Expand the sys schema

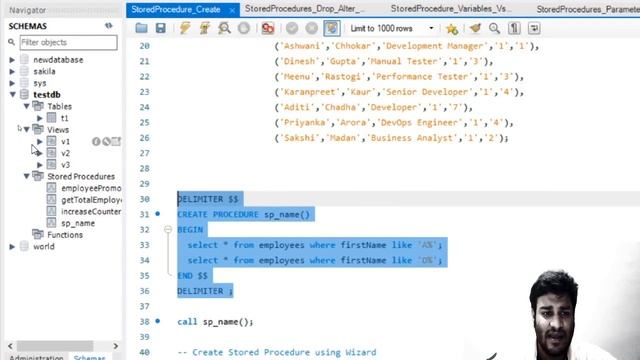pyautogui.click(x=12, y=83)
